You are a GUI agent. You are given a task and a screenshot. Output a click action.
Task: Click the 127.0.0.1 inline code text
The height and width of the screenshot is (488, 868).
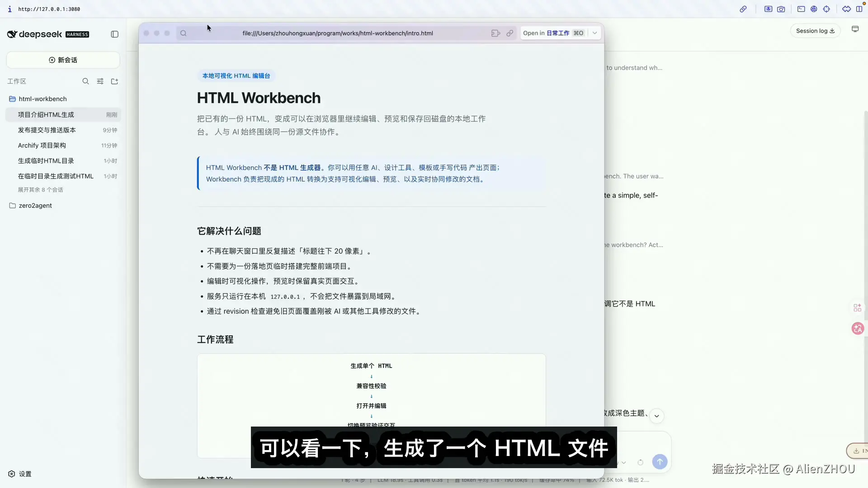(x=285, y=297)
